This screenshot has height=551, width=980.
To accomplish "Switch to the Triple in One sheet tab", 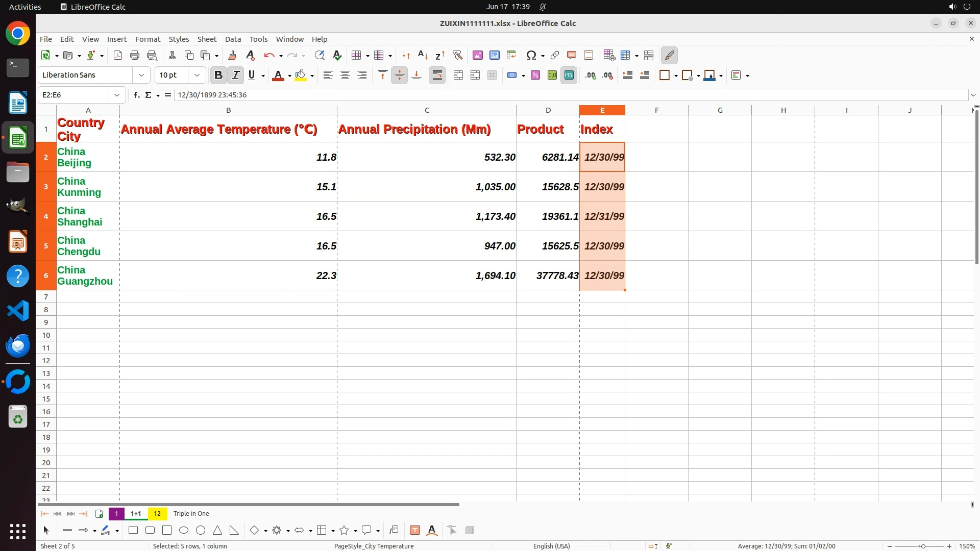I will pos(191,514).
